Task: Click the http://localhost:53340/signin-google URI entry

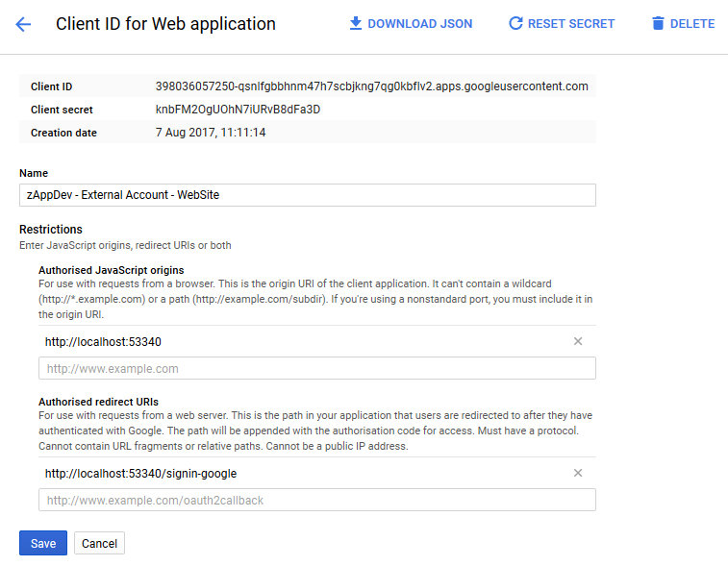Action: coord(140,474)
